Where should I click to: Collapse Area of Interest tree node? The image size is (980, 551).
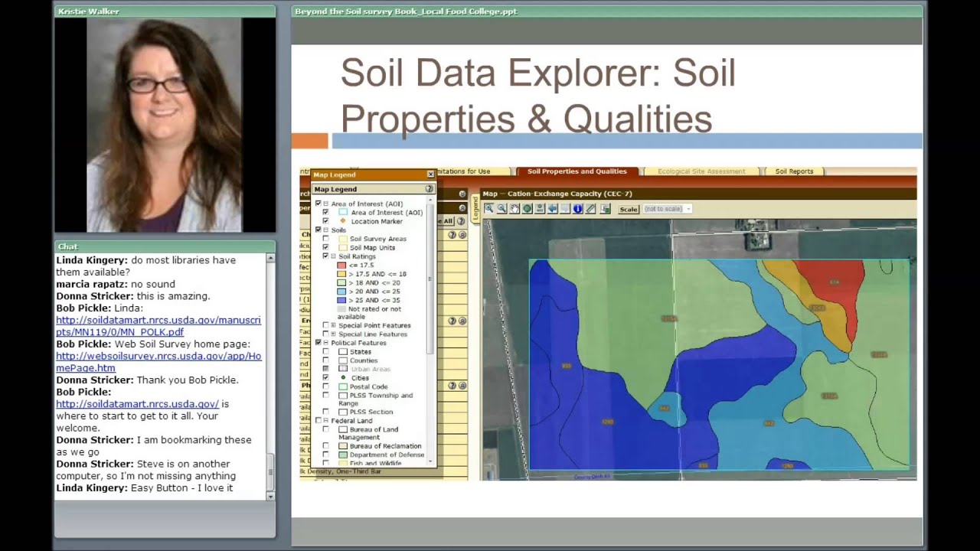click(325, 204)
